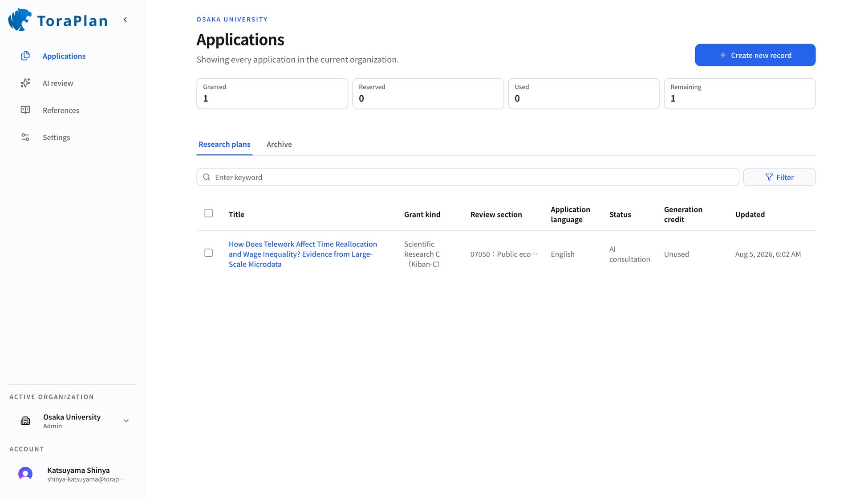Click the Aug 5, 2026, 6:02 AM timestamp
Viewport: 868px width, 499px height.
[768, 254]
